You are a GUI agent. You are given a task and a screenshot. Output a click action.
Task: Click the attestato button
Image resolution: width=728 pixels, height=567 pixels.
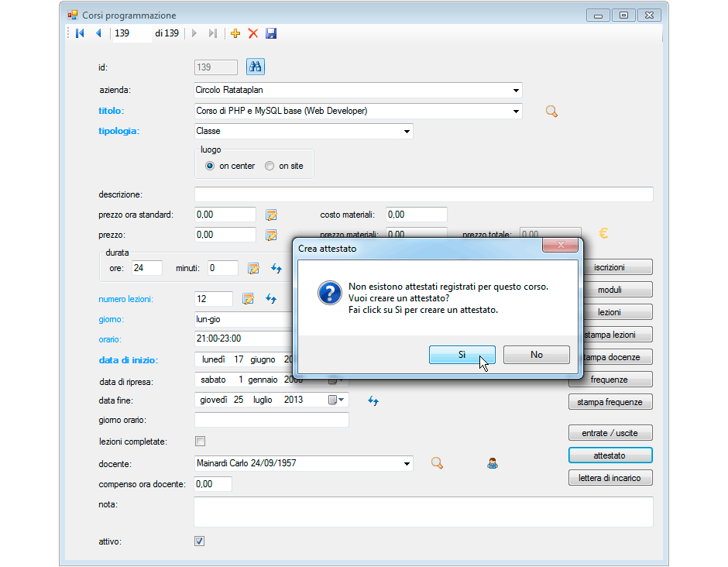click(610, 455)
